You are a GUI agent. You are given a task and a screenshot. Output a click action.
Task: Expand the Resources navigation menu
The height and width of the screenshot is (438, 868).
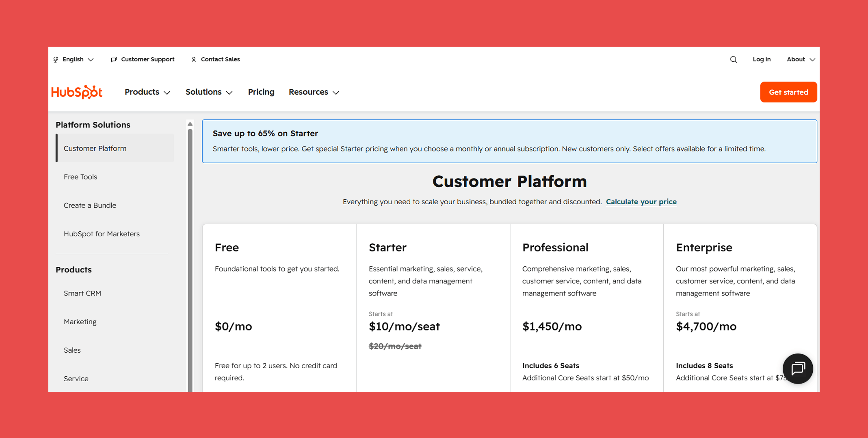314,92
